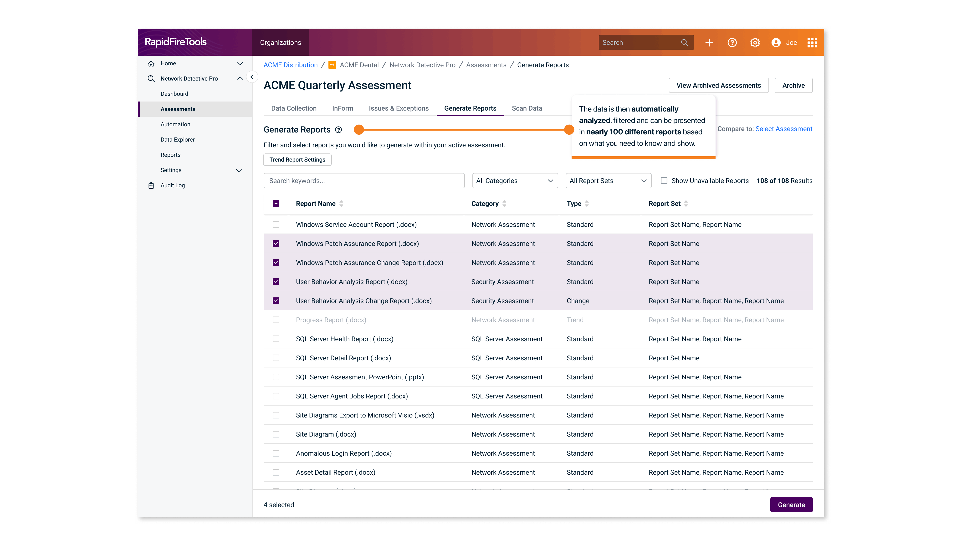The width and height of the screenshot is (962, 560).
Task: Open the All Report Sets dropdown
Action: pyautogui.click(x=608, y=181)
